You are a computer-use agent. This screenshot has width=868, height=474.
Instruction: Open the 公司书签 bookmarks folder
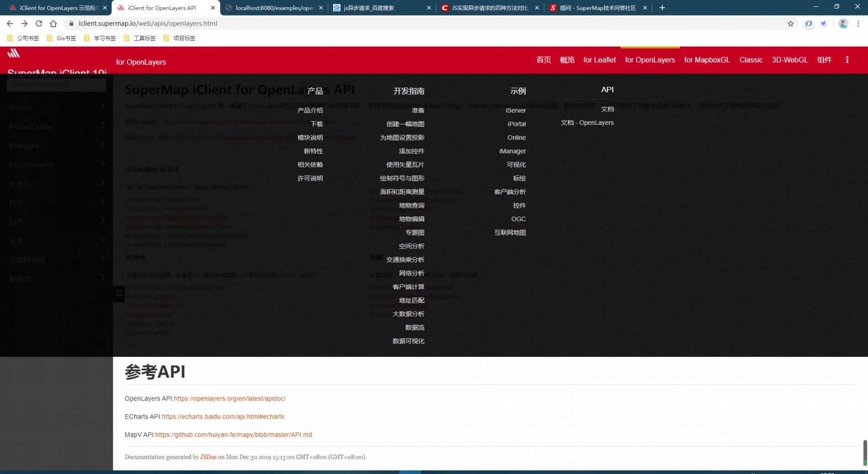pyautogui.click(x=23, y=38)
